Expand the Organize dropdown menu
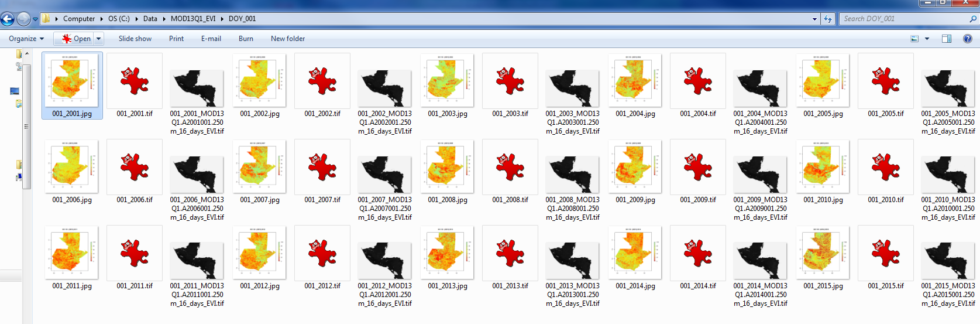 click(x=26, y=39)
